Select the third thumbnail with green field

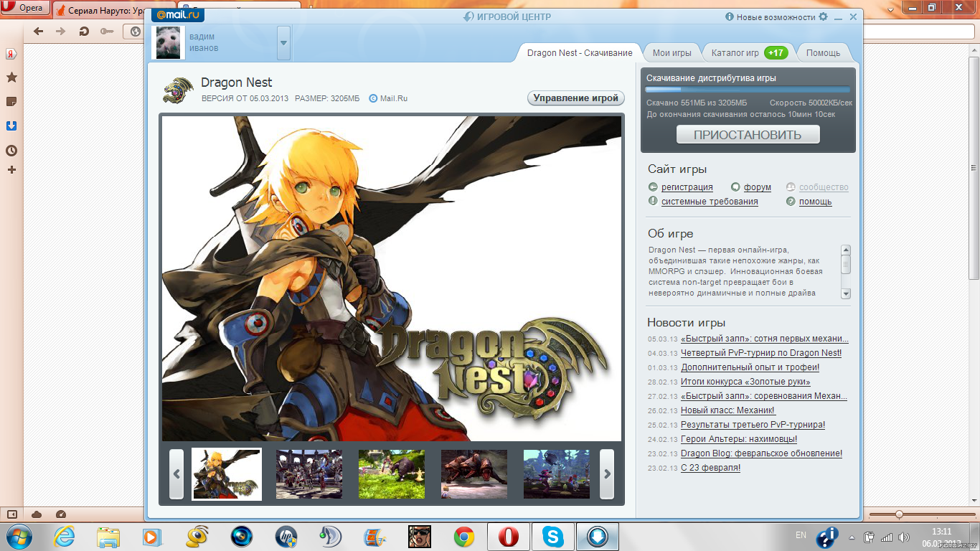pyautogui.click(x=392, y=474)
